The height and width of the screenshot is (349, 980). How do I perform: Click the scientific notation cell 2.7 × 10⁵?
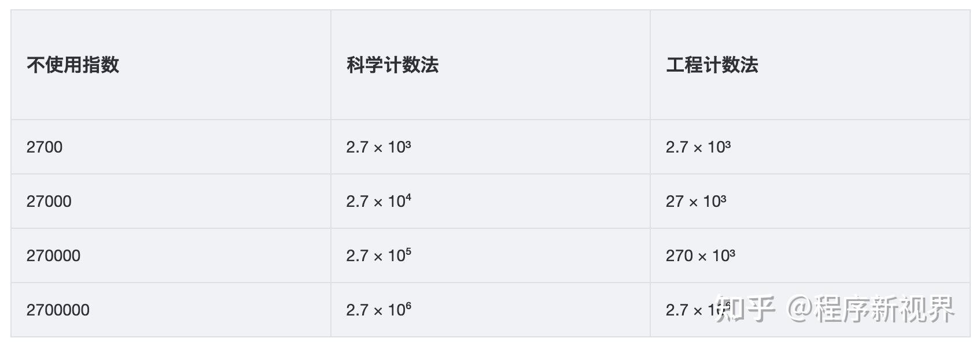(x=491, y=255)
